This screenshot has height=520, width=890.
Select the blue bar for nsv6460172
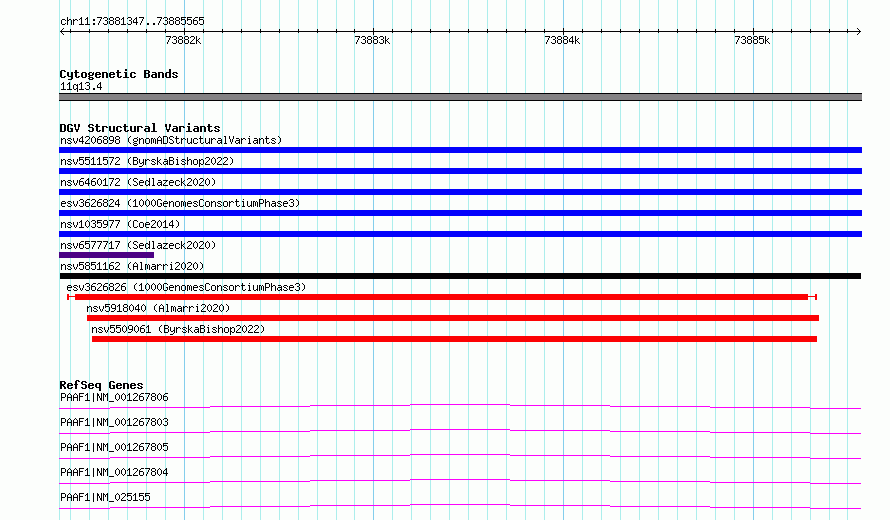460,192
